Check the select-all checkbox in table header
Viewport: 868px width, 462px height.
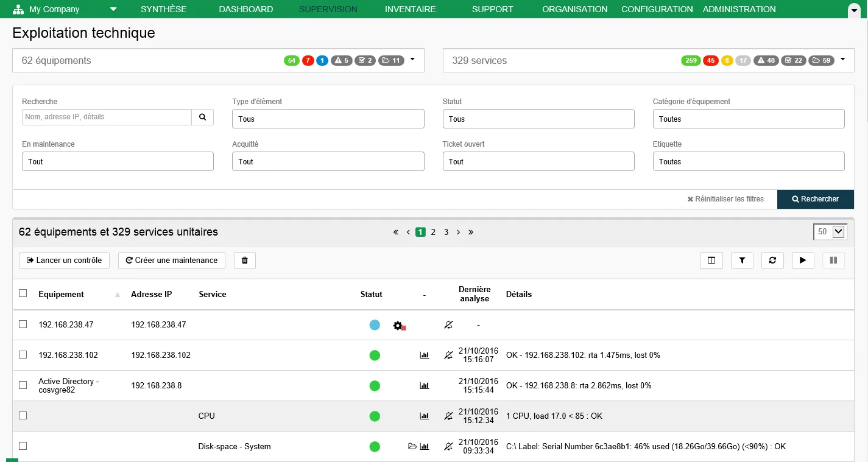click(x=23, y=293)
